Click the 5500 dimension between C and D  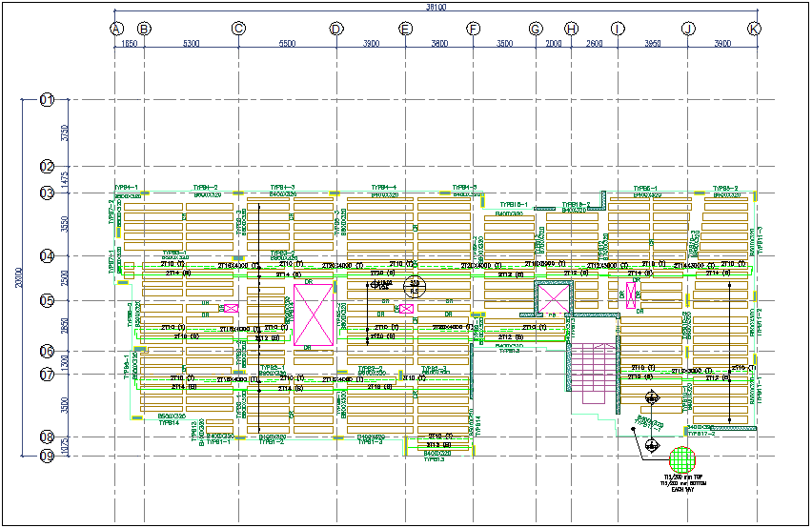coord(287,44)
